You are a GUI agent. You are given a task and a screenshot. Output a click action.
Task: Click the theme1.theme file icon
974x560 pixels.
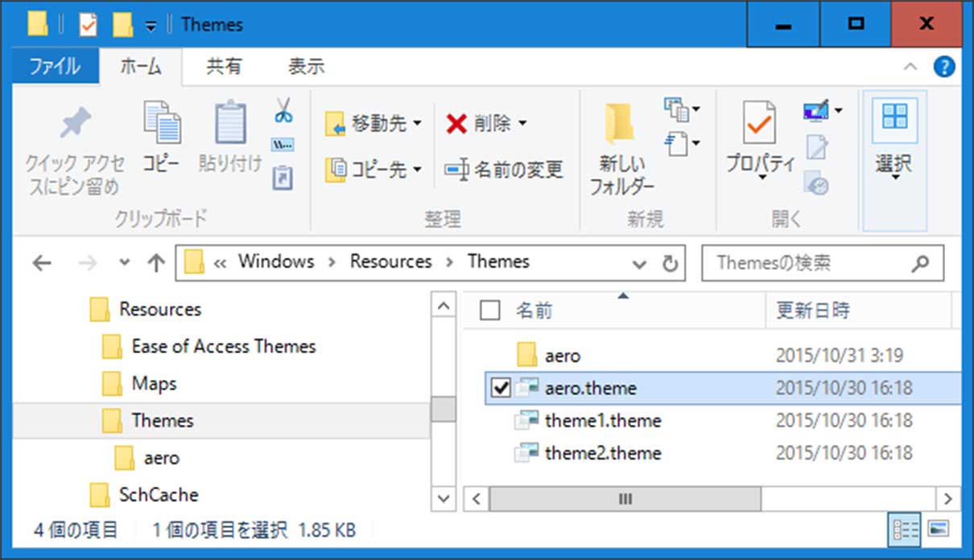(x=526, y=420)
